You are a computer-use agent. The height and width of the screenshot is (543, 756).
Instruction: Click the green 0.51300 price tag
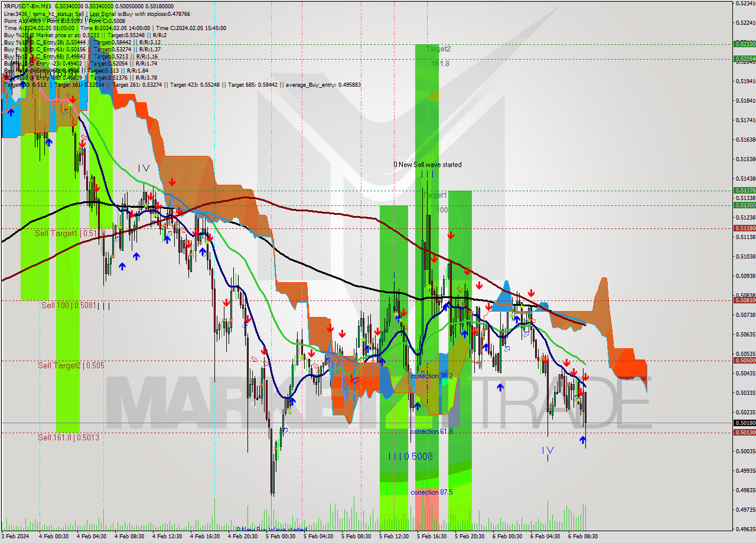click(744, 205)
